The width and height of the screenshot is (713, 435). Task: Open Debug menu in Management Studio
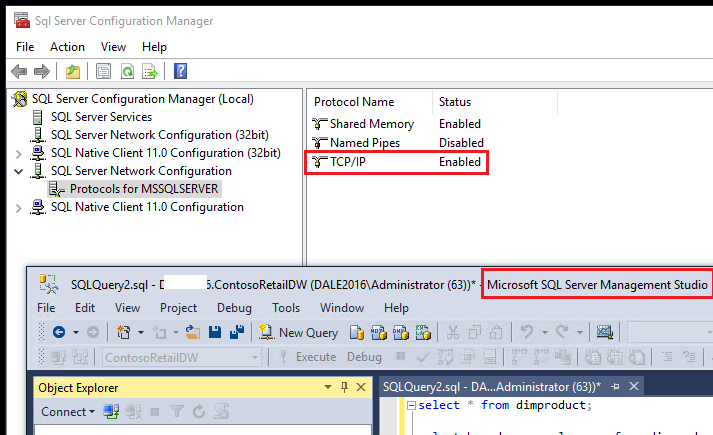click(x=234, y=308)
